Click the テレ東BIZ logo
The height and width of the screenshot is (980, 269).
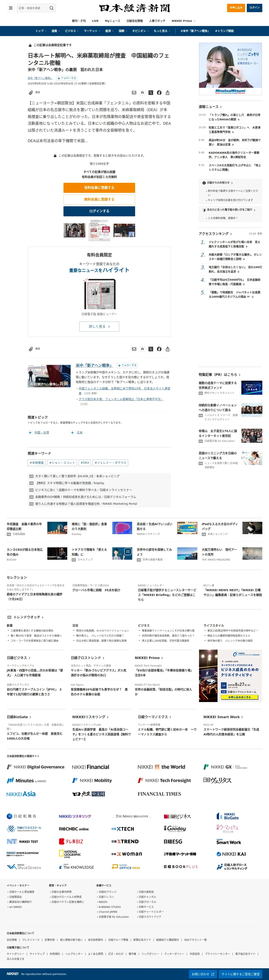click(x=71, y=841)
